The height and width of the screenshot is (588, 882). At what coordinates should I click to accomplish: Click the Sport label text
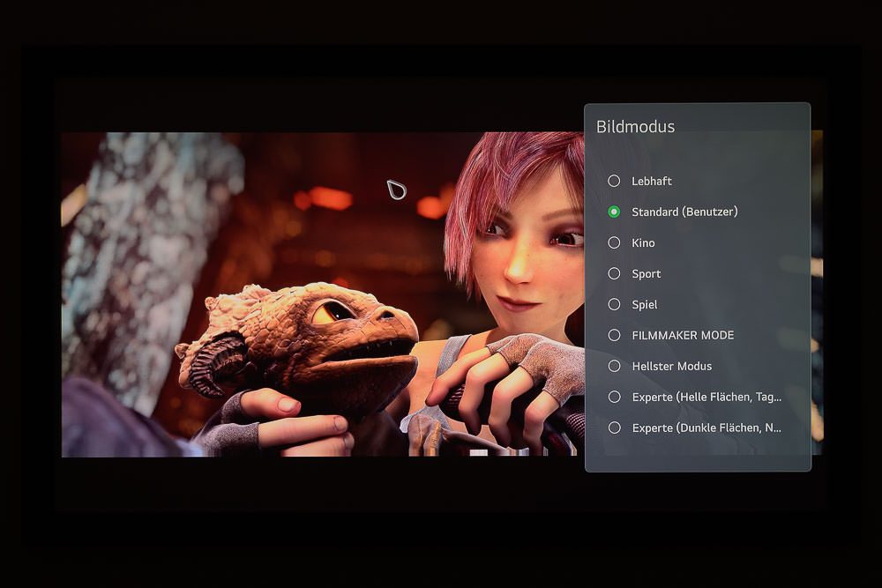(x=646, y=274)
